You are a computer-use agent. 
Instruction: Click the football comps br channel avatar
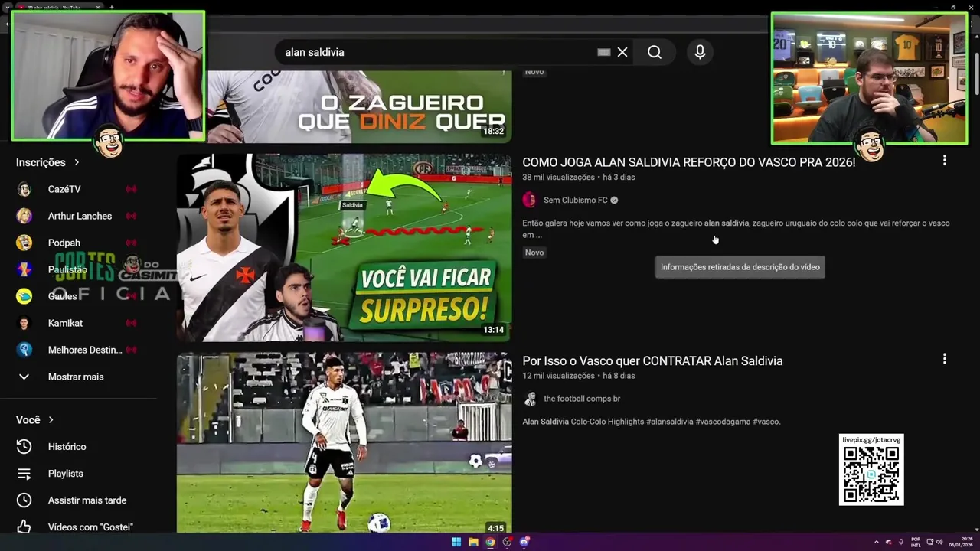coord(529,399)
